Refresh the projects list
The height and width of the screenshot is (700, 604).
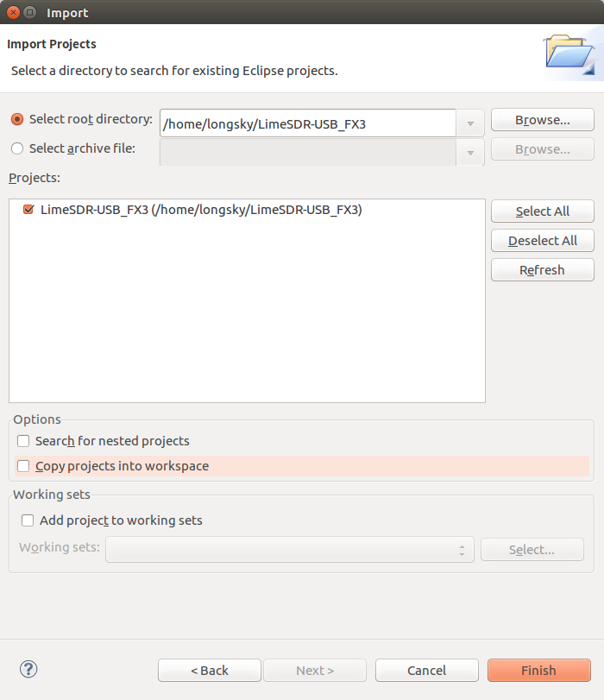[543, 270]
